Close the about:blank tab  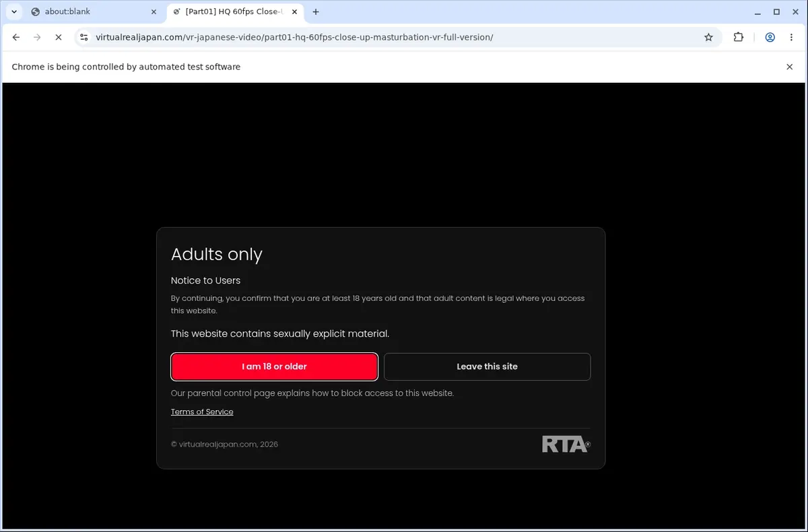point(153,11)
